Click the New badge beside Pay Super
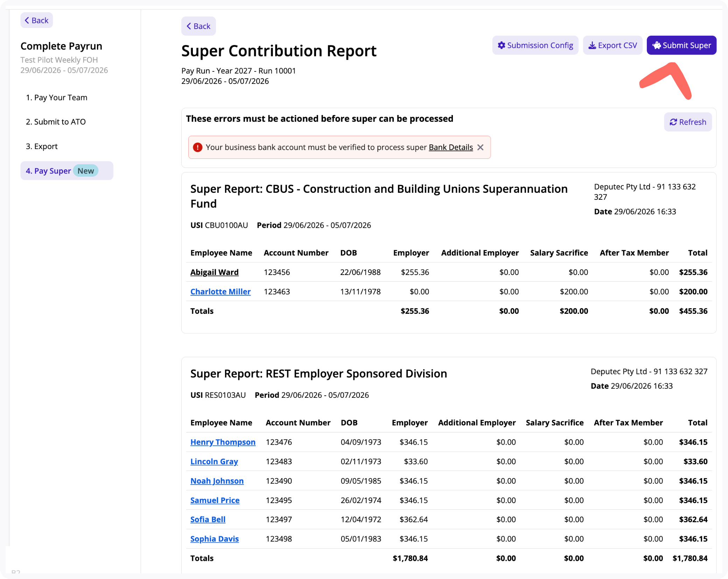Screen dimensions: 728x579 pos(86,171)
